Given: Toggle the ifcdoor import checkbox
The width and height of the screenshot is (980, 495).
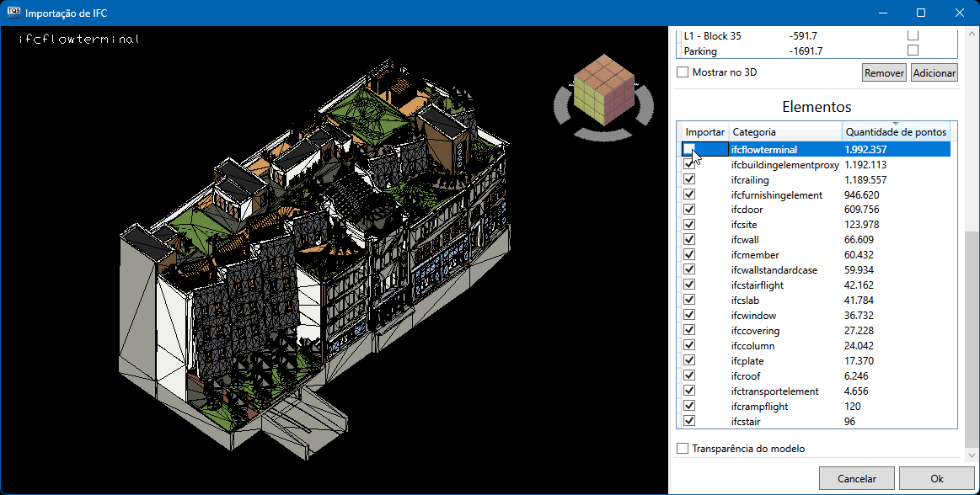Looking at the screenshot, I should click(x=689, y=210).
